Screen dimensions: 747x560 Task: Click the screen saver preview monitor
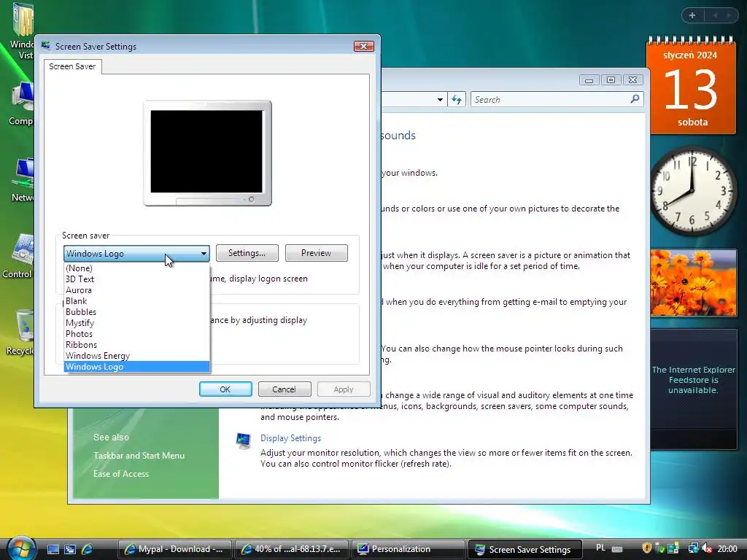point(208,153)
